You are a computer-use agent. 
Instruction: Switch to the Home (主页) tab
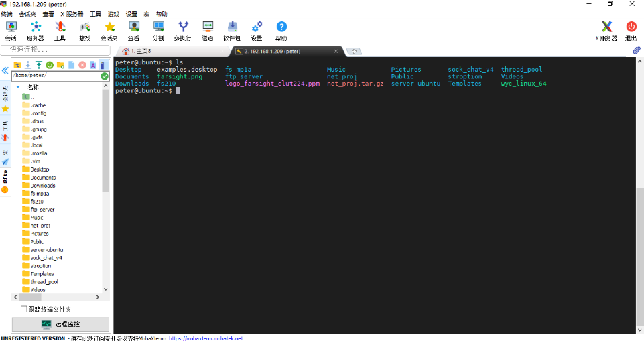pyautogui.click(x=137, y=51)
